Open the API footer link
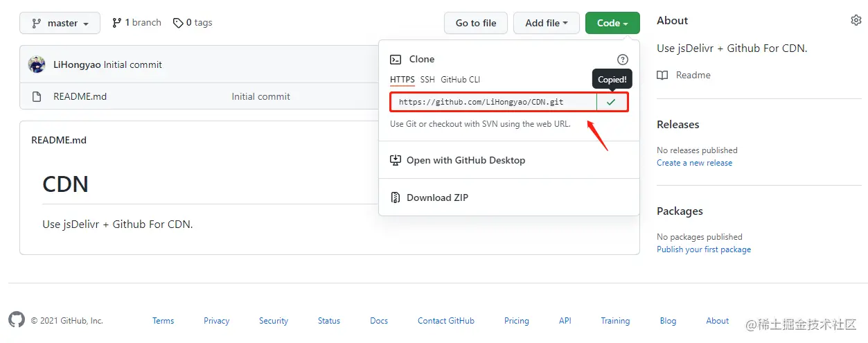This screenshot has height=343, width=868. pyautogui.click(x=565, y=321)
